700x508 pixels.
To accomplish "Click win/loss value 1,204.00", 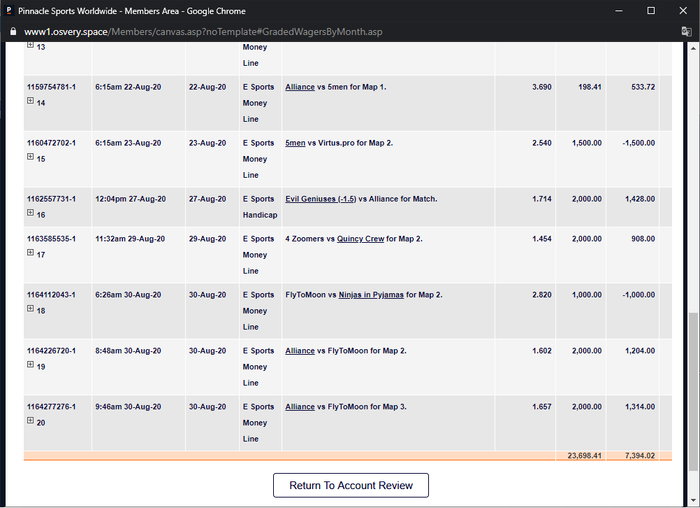I will coord(640,351).
